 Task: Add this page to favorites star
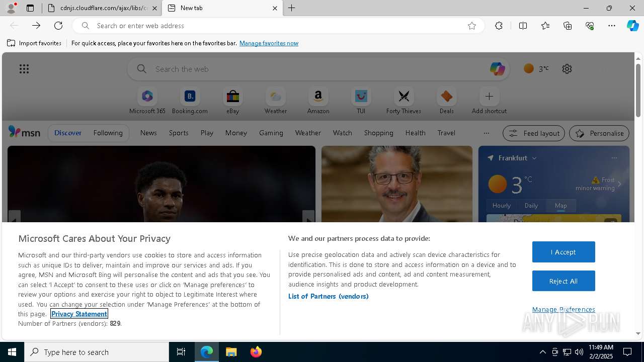472,26
